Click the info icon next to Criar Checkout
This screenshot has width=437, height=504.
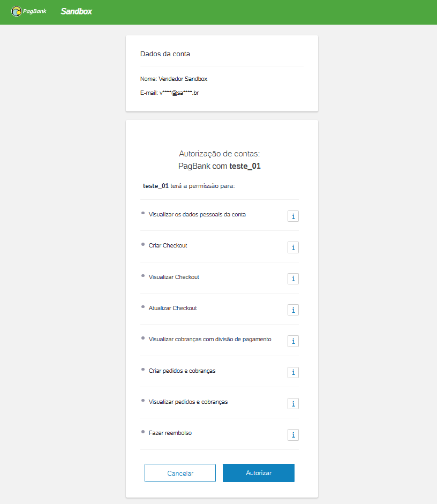293,247
